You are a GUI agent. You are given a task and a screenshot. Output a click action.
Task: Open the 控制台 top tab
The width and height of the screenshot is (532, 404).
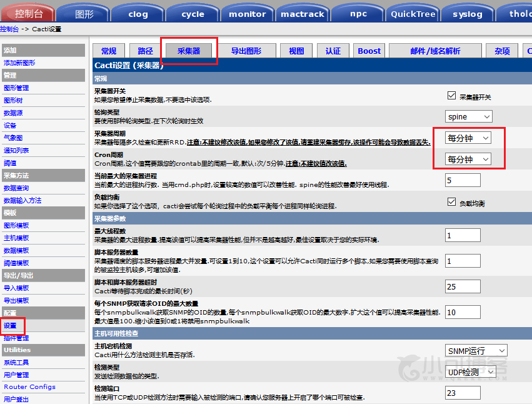(28, 14)
